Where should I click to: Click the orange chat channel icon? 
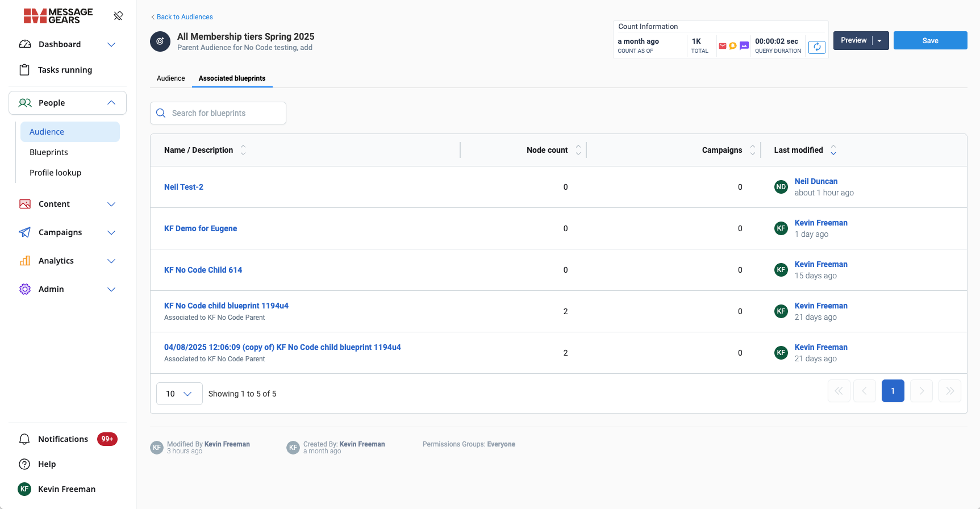pos(733,46)
